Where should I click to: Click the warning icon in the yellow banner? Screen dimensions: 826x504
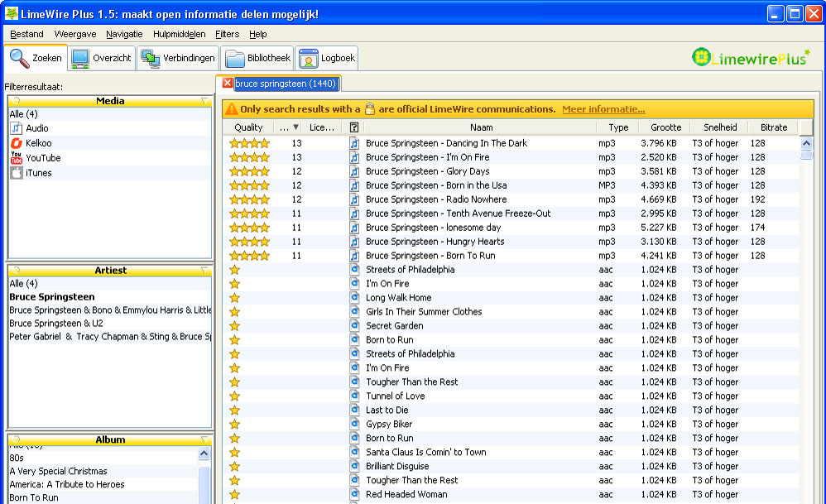coord(231,109)
